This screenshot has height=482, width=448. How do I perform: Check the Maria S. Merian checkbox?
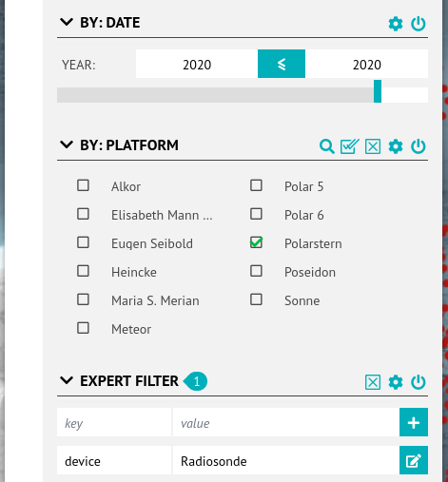point(83,299)
